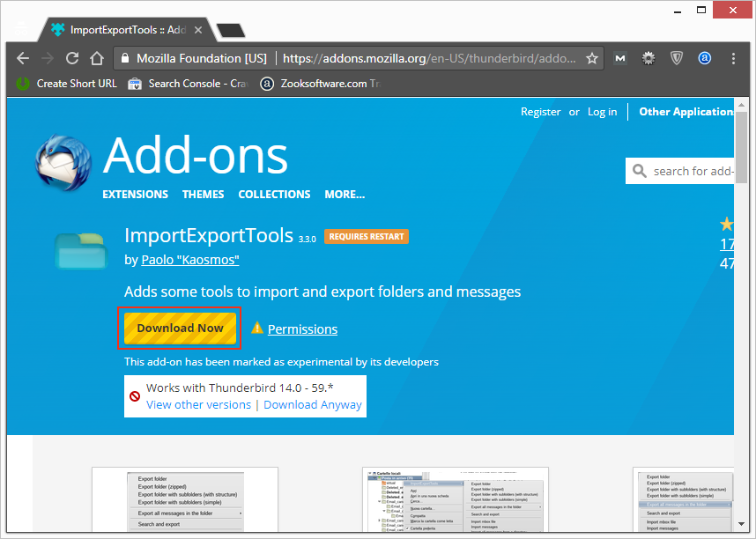756x539 pixels.
Task: Open the middle screenshot thumbnail with folder tree
Action: pyautogui.click(x=456, y=499)
